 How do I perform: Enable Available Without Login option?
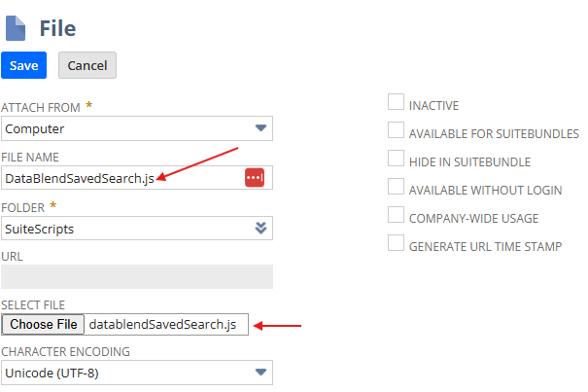(396, 186)
